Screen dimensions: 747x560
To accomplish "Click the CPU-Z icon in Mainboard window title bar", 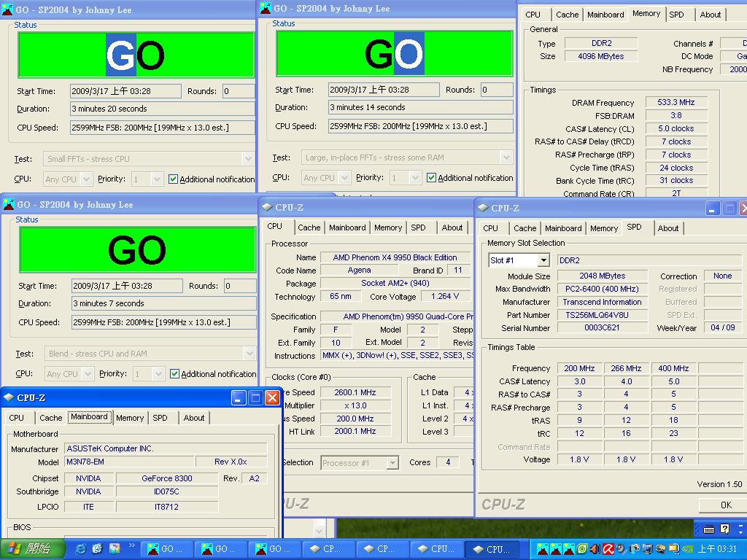I will (9, 397).
